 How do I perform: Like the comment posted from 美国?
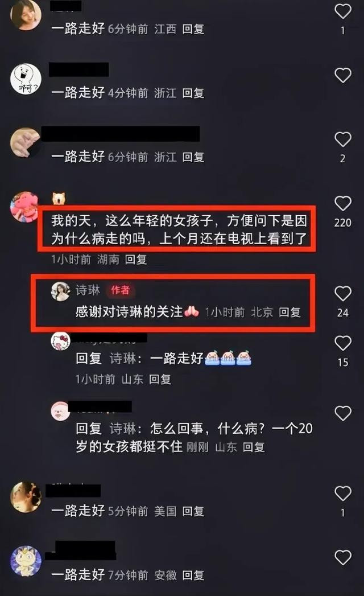[x=343, y=494]
